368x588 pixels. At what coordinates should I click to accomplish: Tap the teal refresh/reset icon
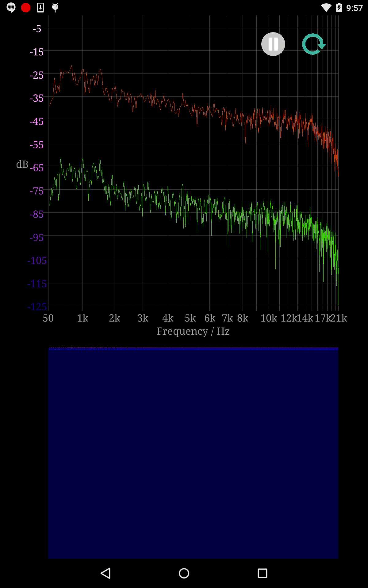pyautogui.click(x=313, y=44)
